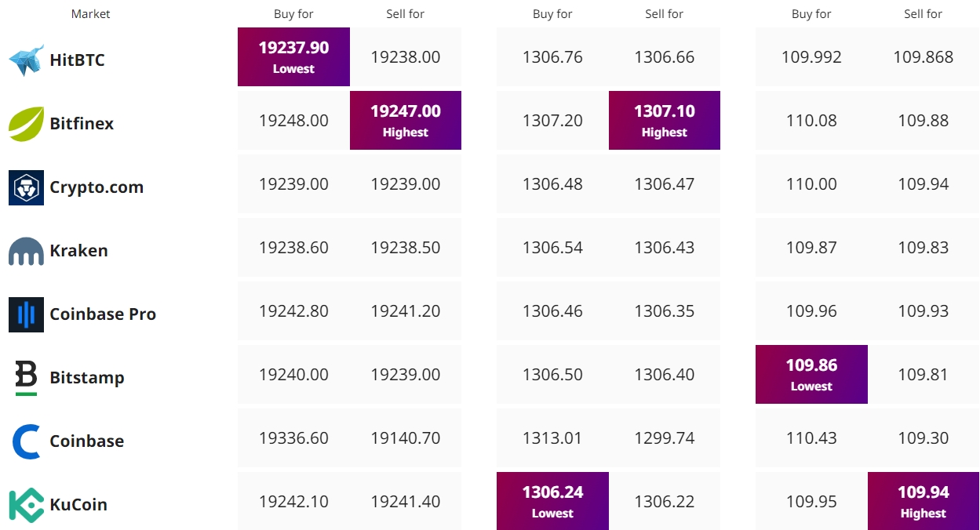980x530 pixels.
Task: Click the Crypto.com lion shield icon
Action: point(26,187)
